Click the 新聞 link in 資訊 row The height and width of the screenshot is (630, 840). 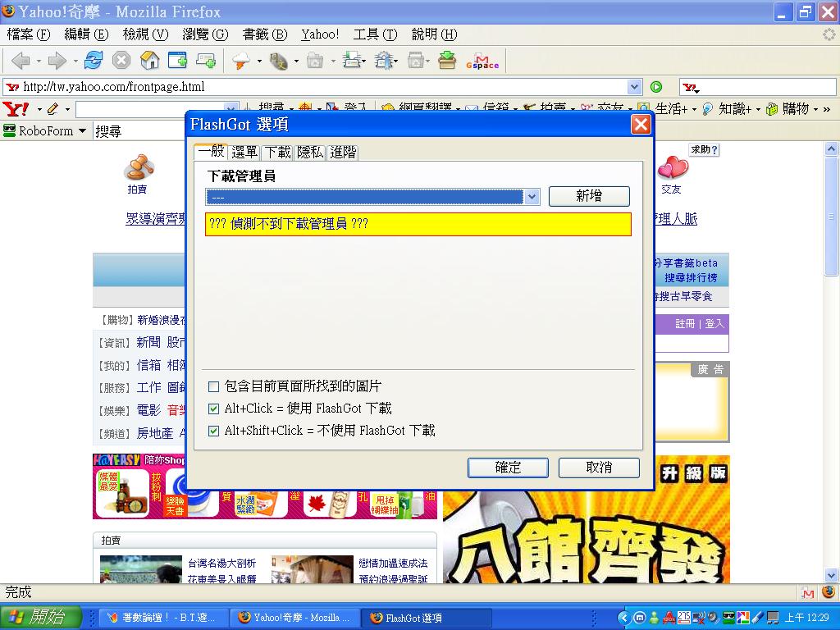pyautogui.click(x=148, y=342)
